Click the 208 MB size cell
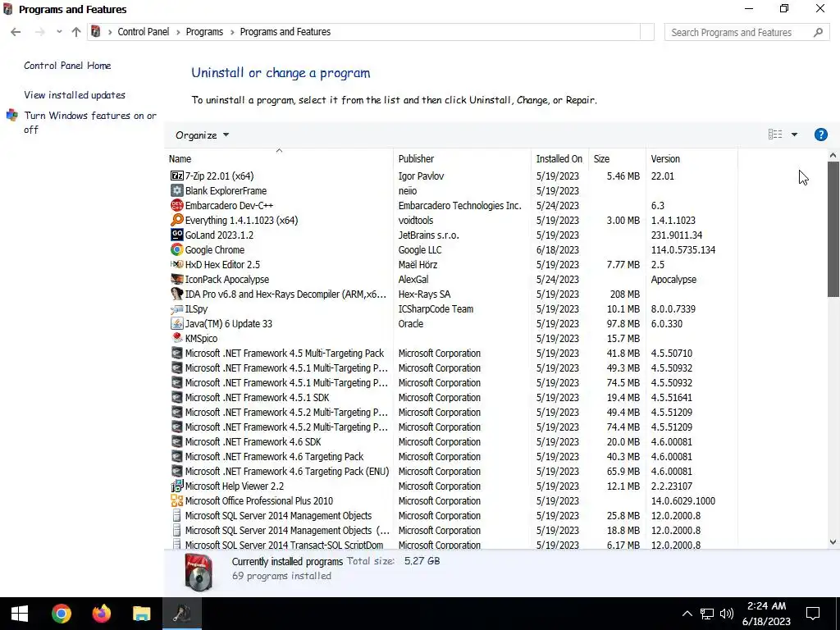The height and width of the screenshot is (630, 840). coord(624,294)
